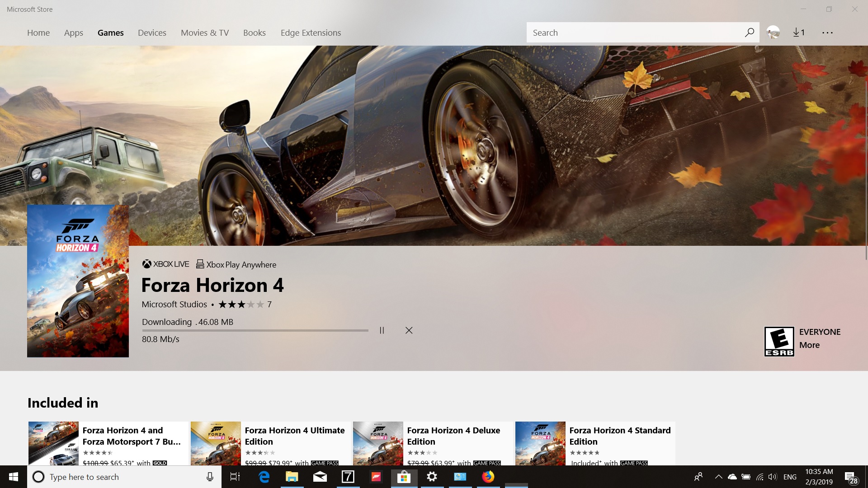This screenshot has width=868, height=488.
Task: Click the ESRB Everyone rating icon
Action: 779,342
